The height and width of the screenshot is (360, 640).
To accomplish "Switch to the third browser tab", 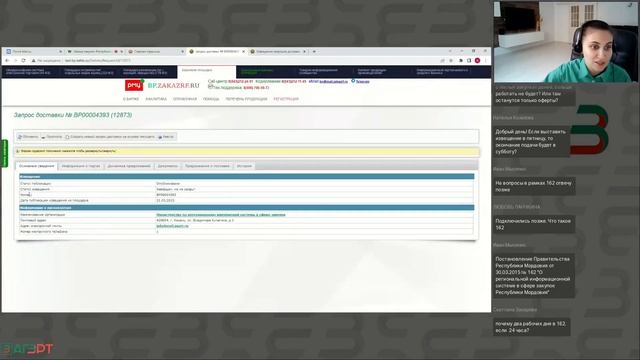I will pos(156,52).
